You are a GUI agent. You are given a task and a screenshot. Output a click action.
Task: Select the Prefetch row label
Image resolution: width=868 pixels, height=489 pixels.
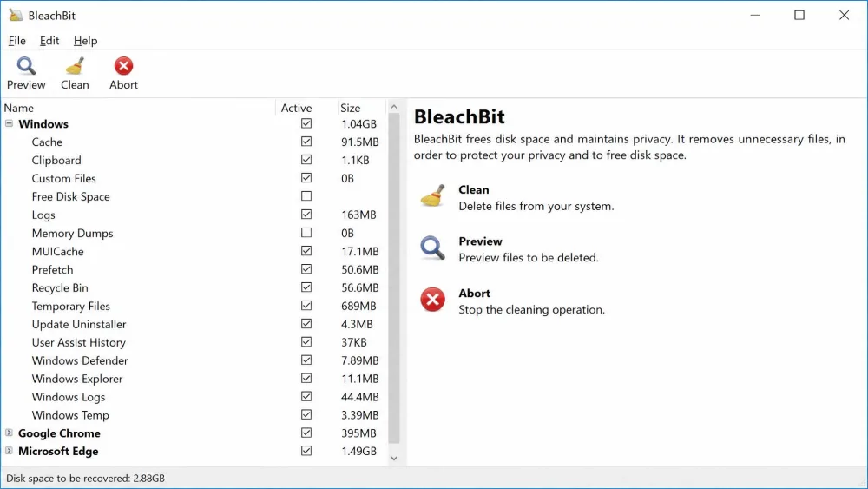click(x=53, y=270)
